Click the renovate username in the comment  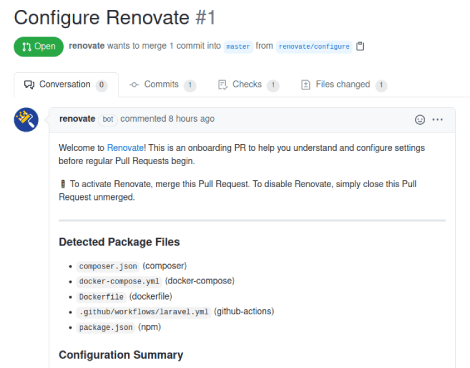(x=77, y=119)
